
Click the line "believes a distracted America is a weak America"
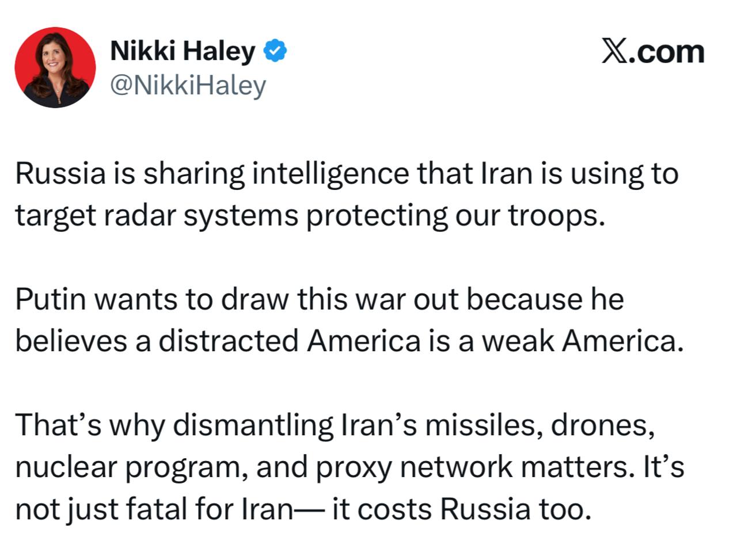[x=349, y=341]
